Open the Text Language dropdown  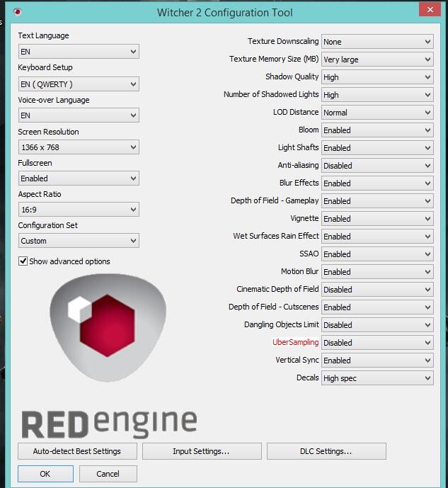point(79,52)
